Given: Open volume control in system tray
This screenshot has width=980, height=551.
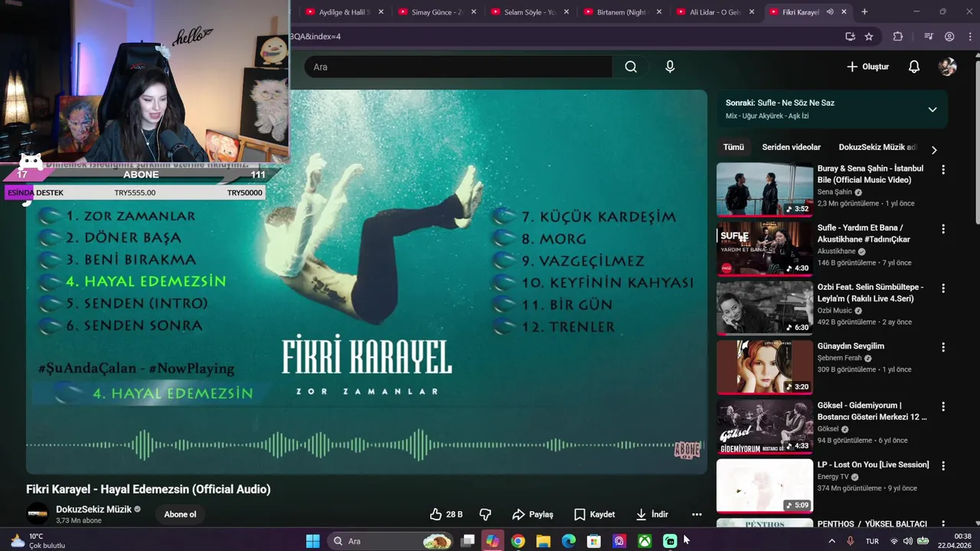Looking at the screenshot, I should coord(908,541).
